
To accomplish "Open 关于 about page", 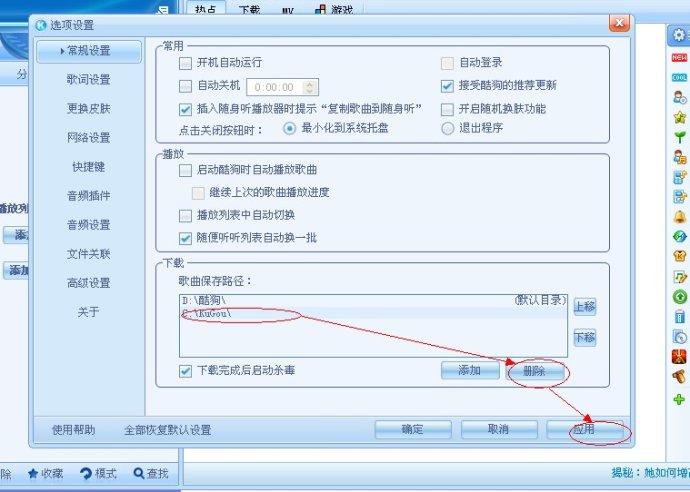I will 88,312.
